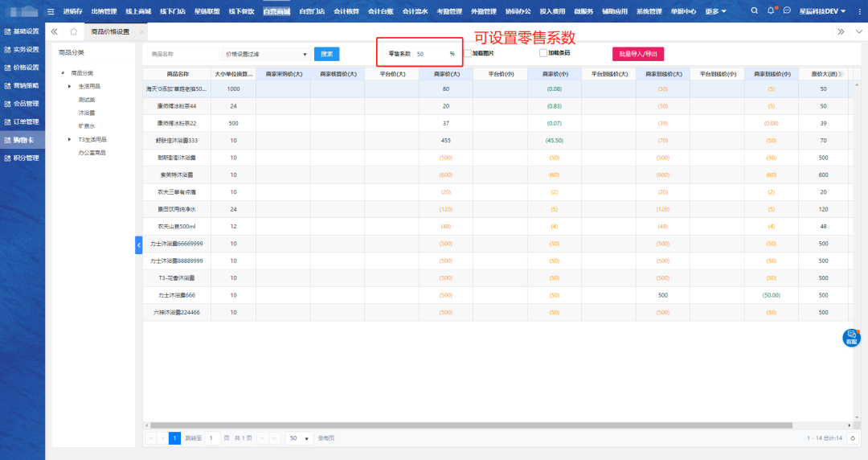868x460 pixels.
Task: Click the blue 客服 customer service icon
Action: click(851, 339)
